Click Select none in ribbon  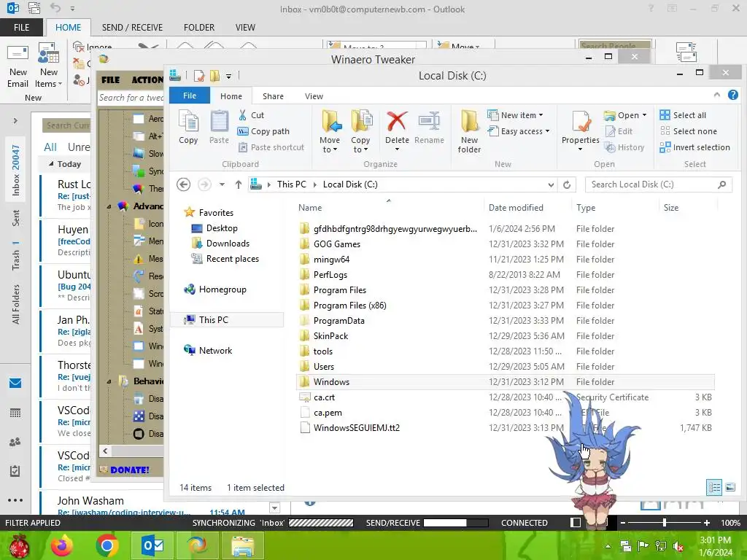pos(689,131)
